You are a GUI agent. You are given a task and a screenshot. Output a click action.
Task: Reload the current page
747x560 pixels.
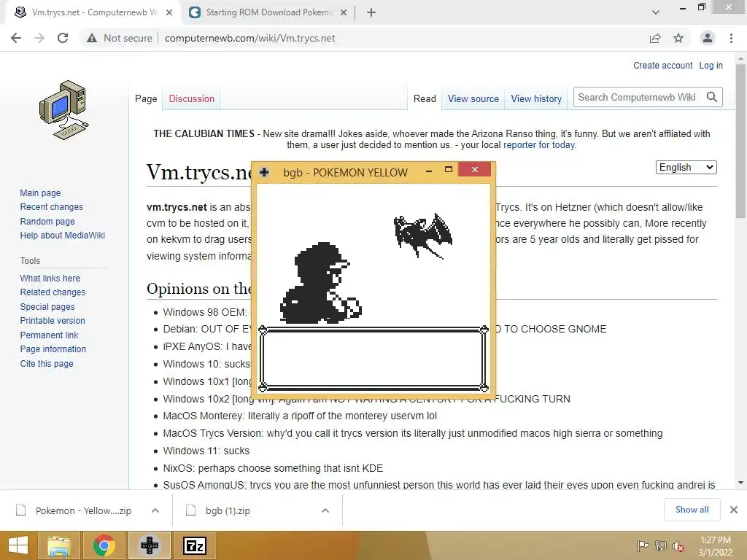click(63, 38)
